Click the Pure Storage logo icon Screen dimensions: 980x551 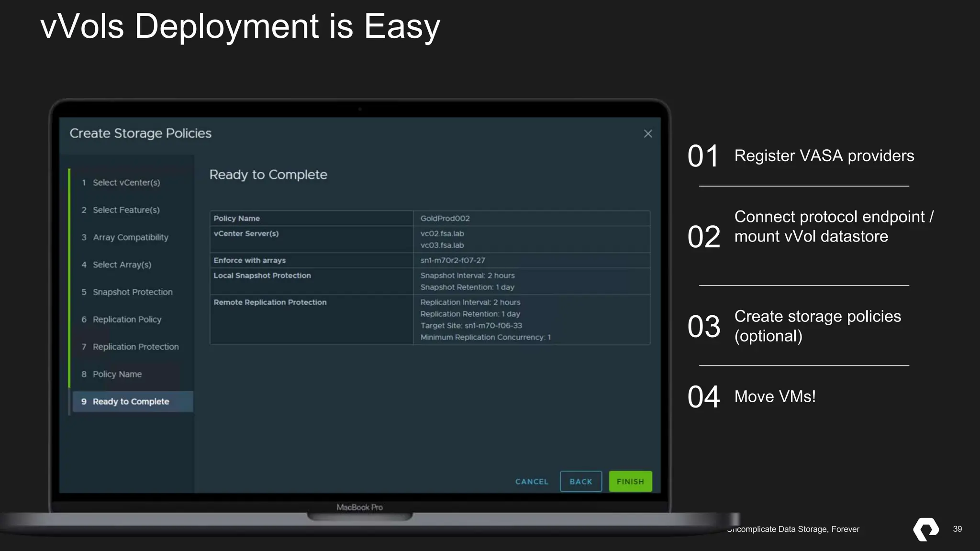(x=926, y=529)
